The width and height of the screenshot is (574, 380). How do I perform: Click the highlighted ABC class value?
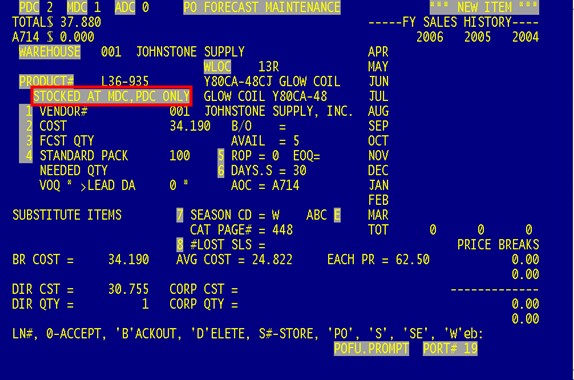[337, 215]
